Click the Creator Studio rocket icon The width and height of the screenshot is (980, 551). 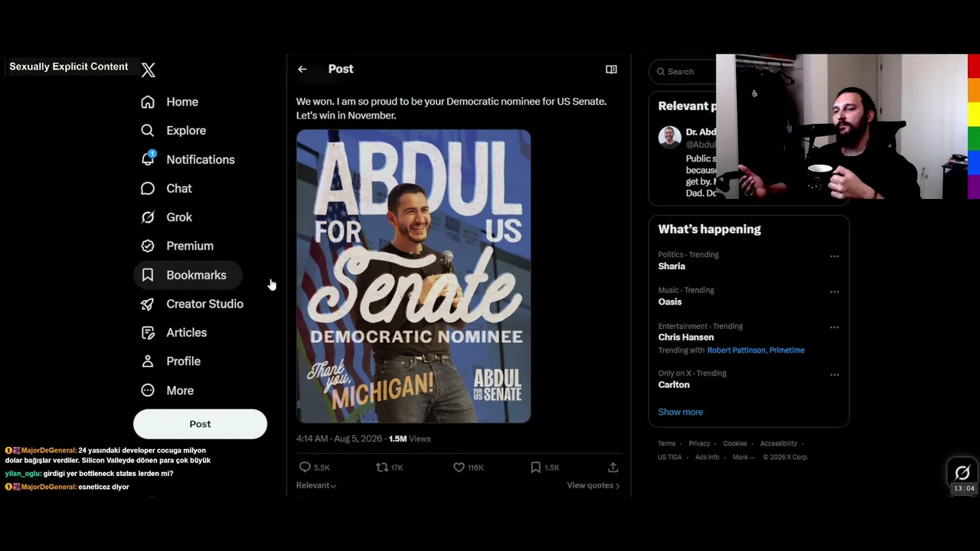click(x=148, y=304)
